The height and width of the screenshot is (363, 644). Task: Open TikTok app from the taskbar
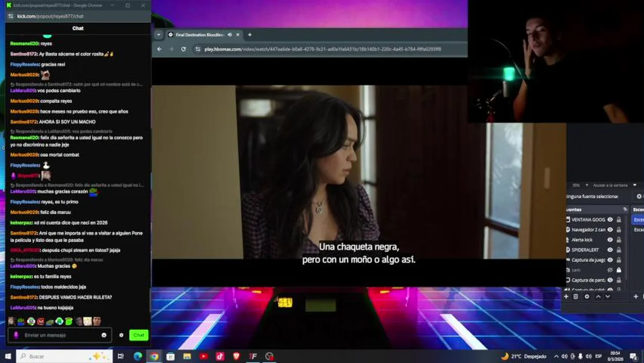click(220, 356)
